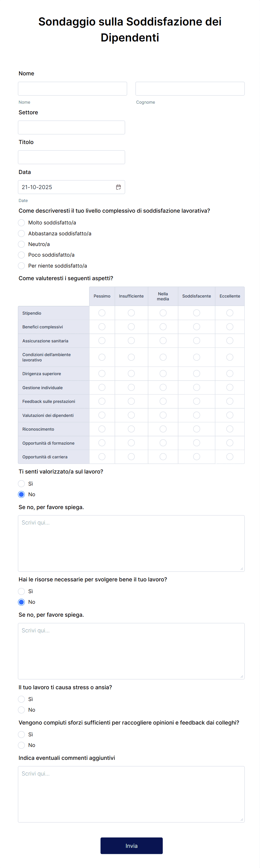Viewport: 260px width, 868px height.
Task: Rate Stipendio as Eccellente
Action: [x=230, y=313]
